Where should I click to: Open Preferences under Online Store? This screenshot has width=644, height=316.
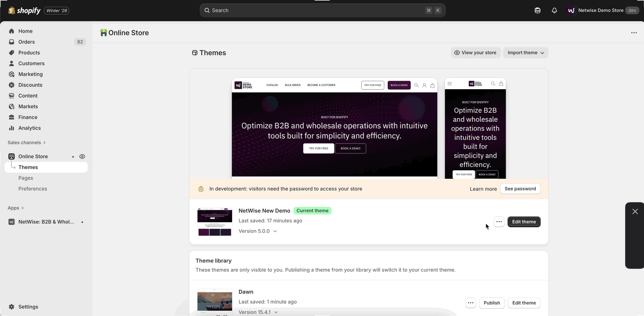33,189
